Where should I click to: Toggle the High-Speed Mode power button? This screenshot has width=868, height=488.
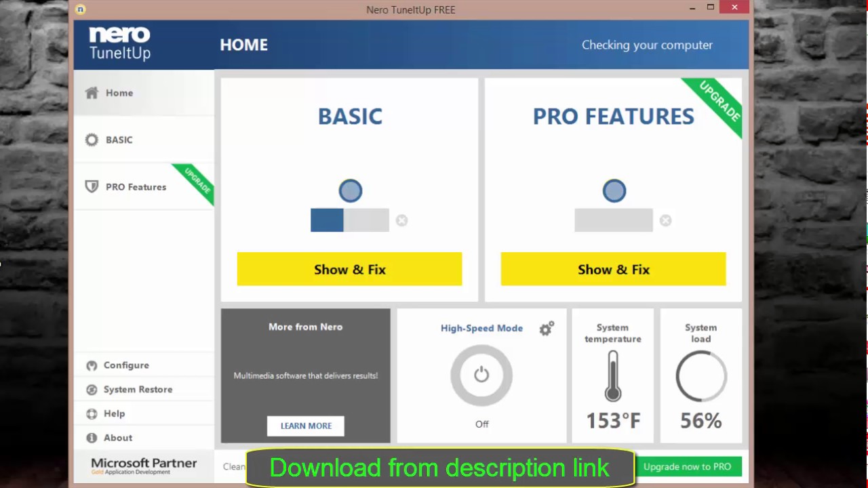[481, 375]
